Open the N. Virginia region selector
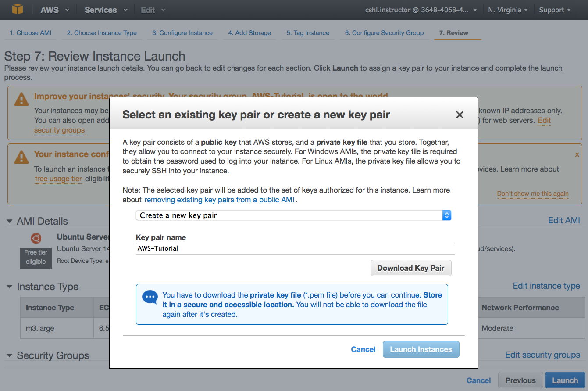The width and height of the screenshot is (588, 391). click(508, 10)
